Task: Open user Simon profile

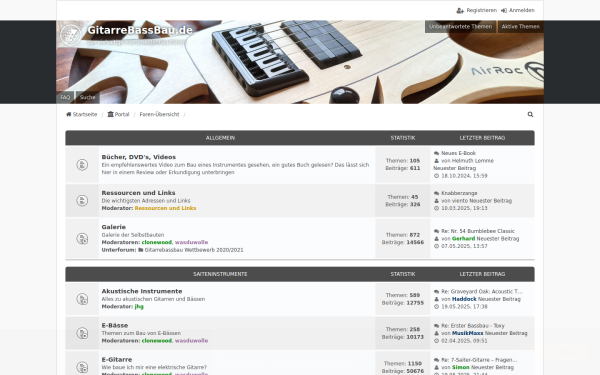Action: coord(460,367)
